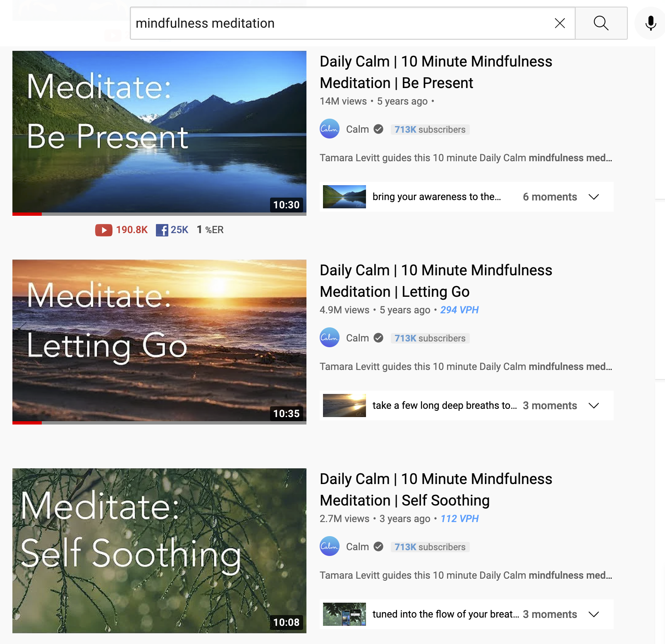Screen dimensions: 665x644
Task: Expand moments chevron for Letting Go video
Action: 594,405
